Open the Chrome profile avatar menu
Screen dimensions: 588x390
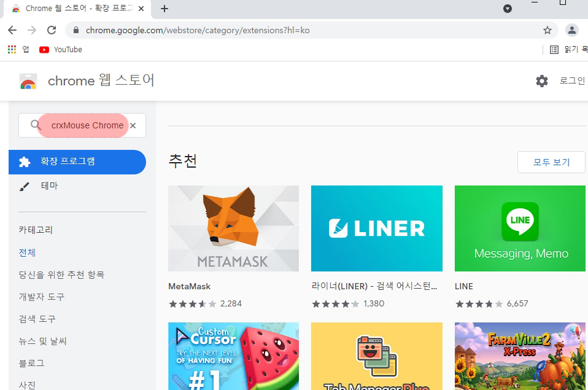click(x=571, y=31)
